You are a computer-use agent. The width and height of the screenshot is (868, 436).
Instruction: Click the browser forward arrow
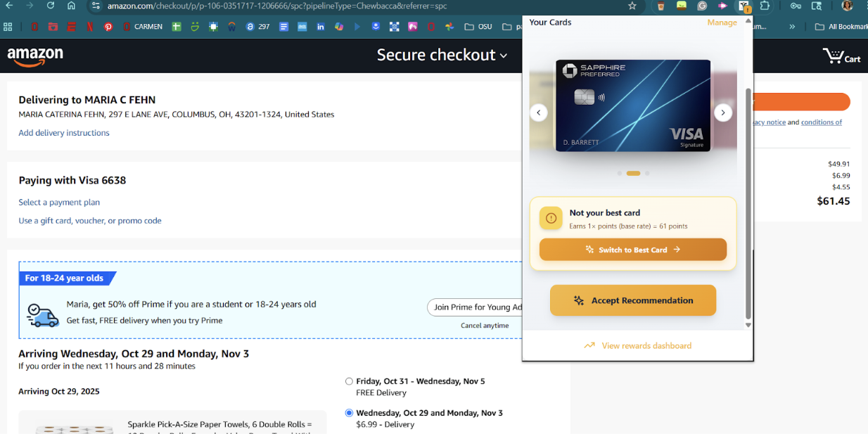(30, 6)
